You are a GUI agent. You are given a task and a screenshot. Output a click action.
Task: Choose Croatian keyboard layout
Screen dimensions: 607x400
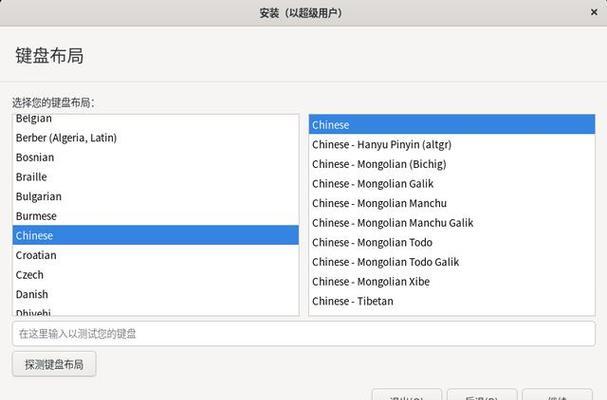[x=156, y=255]
